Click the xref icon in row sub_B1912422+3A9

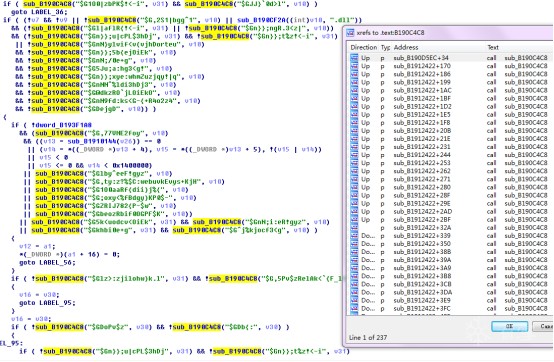coord(354,268)
